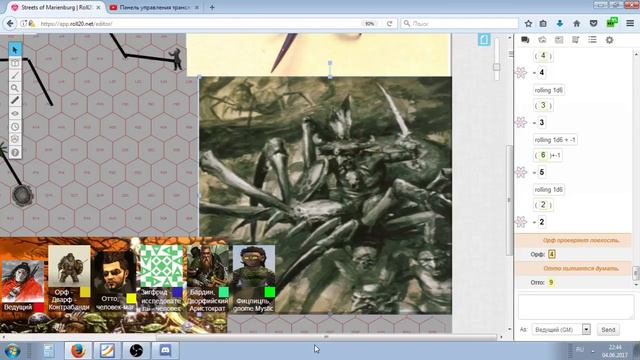
Task: Click the round manhole token on map
Action: click(x=22, y=196)
